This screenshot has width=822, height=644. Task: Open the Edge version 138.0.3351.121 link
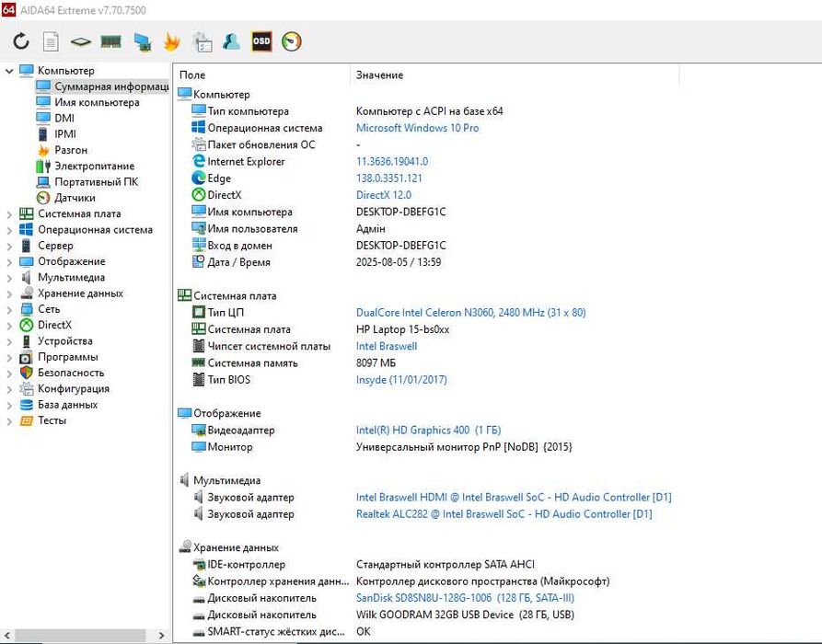[x=389, y=178]
